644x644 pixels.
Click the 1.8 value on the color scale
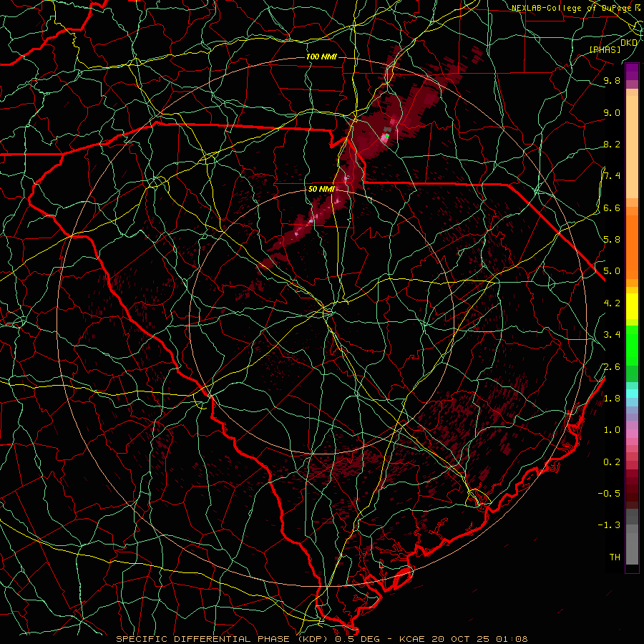(612, 399)
